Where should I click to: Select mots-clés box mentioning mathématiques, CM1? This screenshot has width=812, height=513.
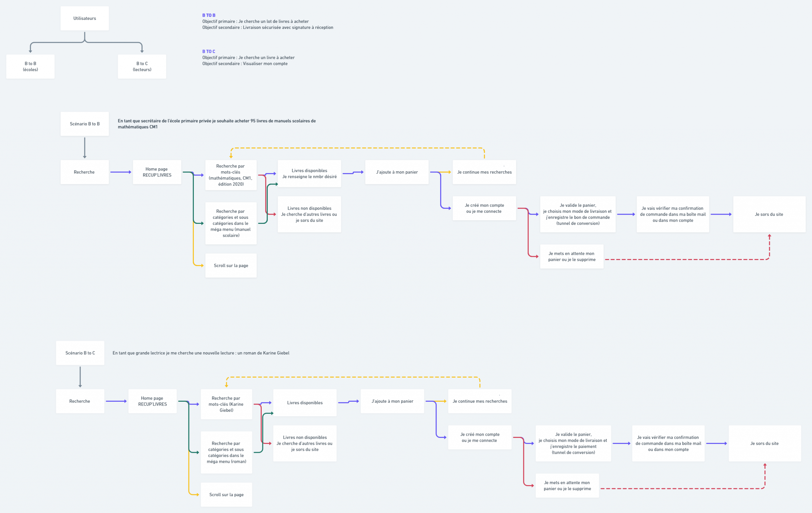(x=231, y=175)
